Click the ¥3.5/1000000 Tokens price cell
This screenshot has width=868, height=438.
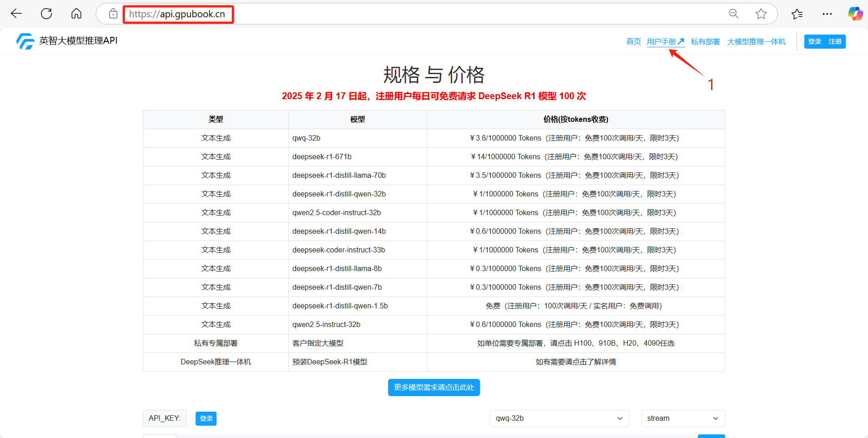[575, 176]
